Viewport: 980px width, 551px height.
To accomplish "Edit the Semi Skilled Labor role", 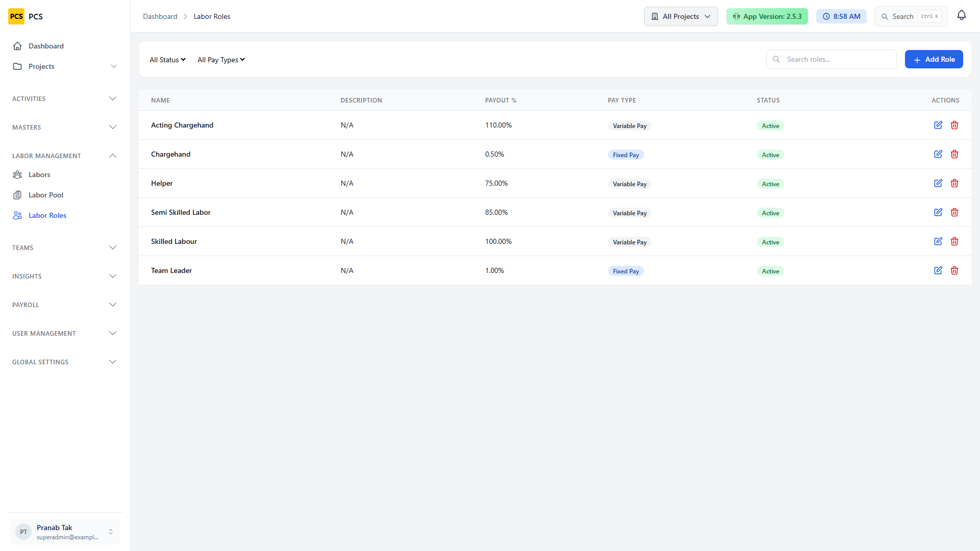I will click(x=938, y=212).
